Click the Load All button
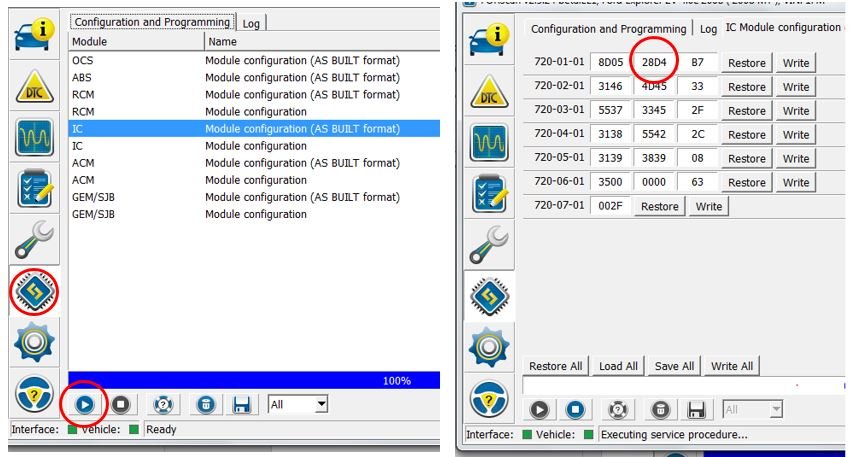Viewport: 853px width, 457px height. [x=618, y=366]
